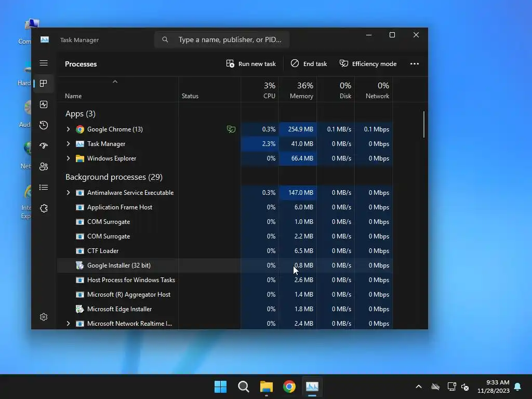Screen dimensions: 532x399
Task: Select the CTF Loader process
Action: (225, 251)
